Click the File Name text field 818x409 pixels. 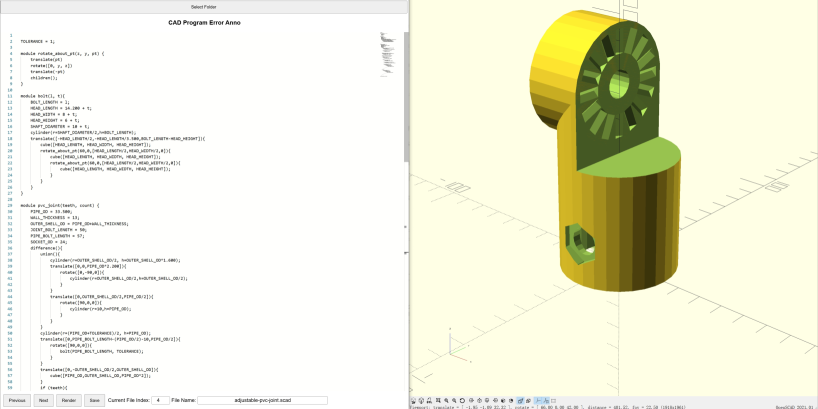[262, 399]
